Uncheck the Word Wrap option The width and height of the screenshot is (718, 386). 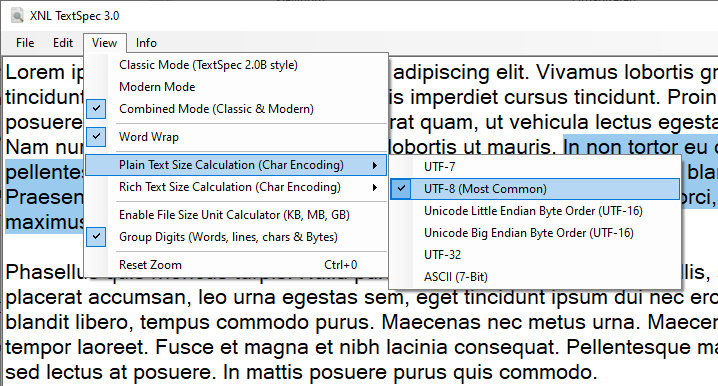[96, 136]
